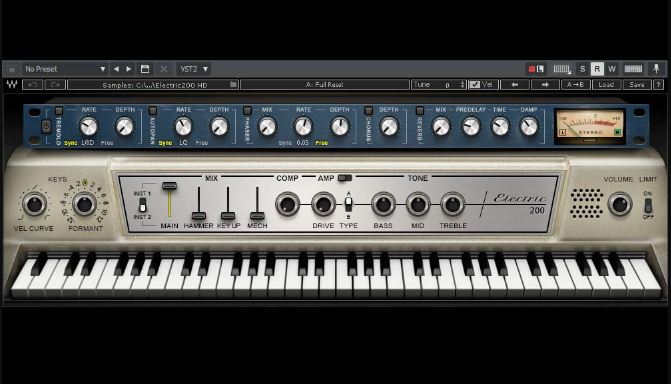Toggle the Amp on/off switch

(x=345, y=178)
